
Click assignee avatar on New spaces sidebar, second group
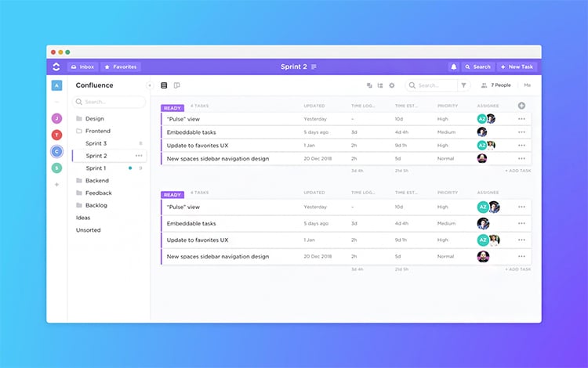click(483, 257)
